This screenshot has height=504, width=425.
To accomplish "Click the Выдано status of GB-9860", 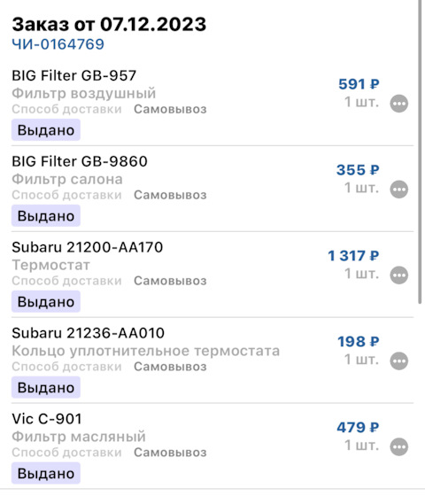I will pyautogui.click(x=46, y=215).
